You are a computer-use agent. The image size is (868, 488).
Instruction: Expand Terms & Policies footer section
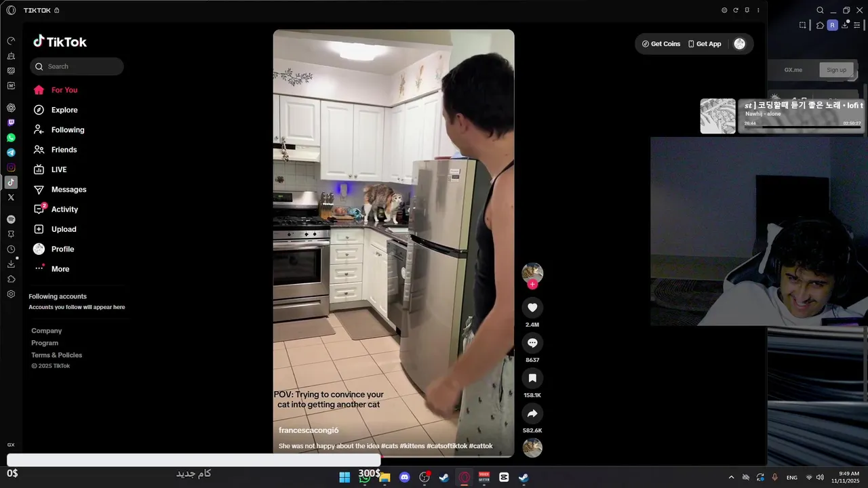[56, 355]
